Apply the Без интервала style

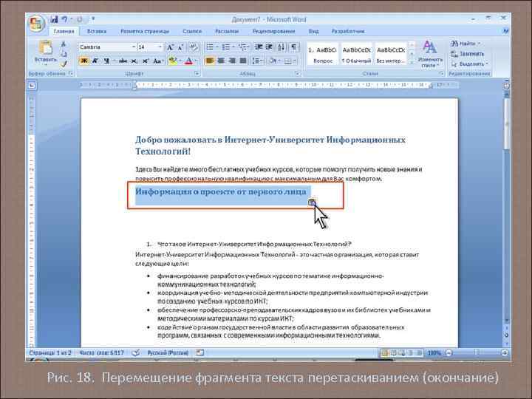coord(391,54)
